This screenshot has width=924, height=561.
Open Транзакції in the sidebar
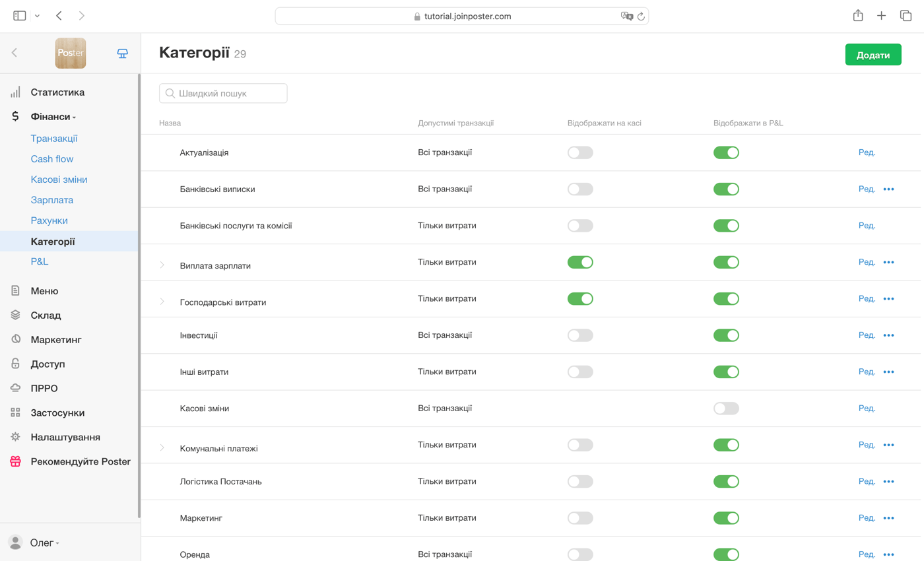click(54, 139)
